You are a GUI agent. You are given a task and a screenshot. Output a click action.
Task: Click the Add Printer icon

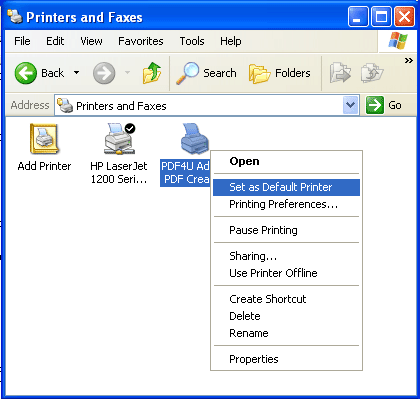(44, 139)
